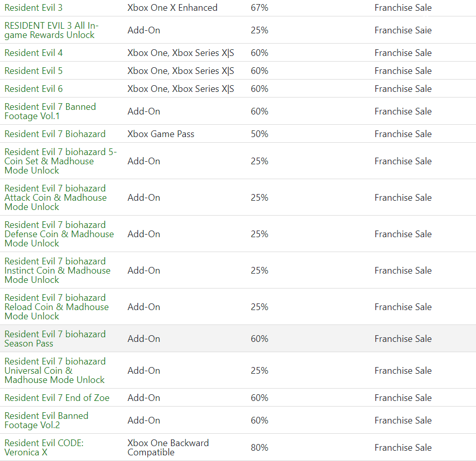This screenshot has height=461, width=476.
Task: Open the Resident Evil 4 link
Action: (x=33, y=53)
